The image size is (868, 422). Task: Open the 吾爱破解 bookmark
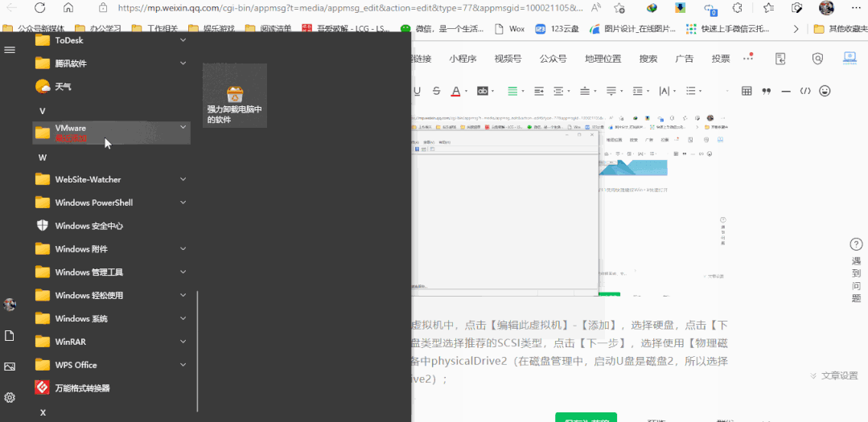click(x=346, y=29)
